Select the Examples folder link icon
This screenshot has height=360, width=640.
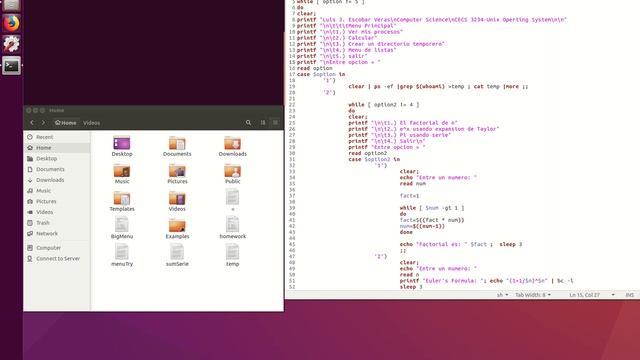(x=177, y=229)
